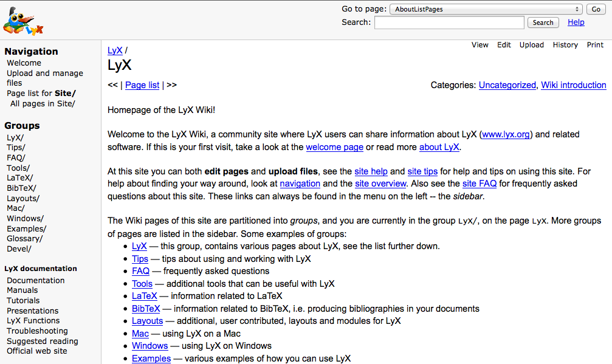612x364 pixels.
Task: Open Tools link in bullet list
Action: point(142,284)
